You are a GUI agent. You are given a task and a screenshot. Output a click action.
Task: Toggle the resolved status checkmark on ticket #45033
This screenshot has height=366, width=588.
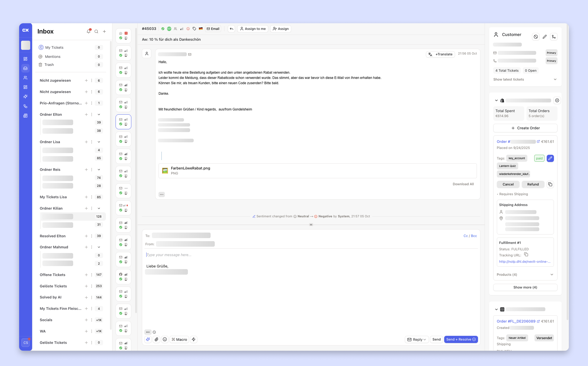pyautogui.click(x=163, y=29)
